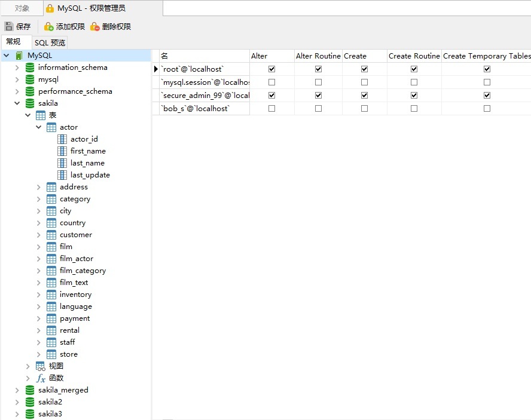Click the performance_schema database icon
Viewport: 531px width, 420px height.
(30, 91)
